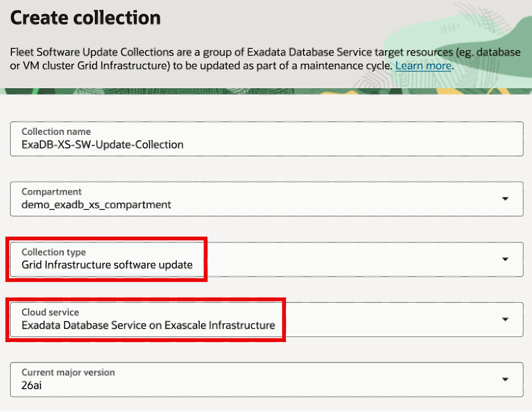Expand the Current major version dropdown
The height and width of the screenshot is (412, 532).
(267, 380)
